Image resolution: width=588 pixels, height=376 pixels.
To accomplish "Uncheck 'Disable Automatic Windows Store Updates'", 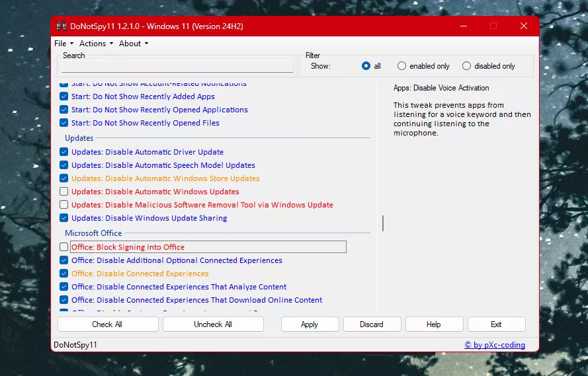I will [63, 178].
